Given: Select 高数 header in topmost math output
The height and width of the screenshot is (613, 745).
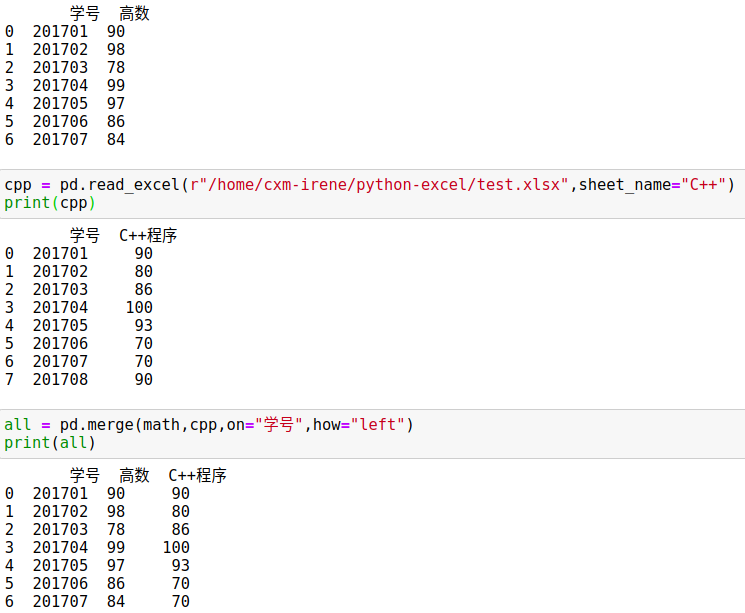Looking at the screenshot, I should [x=134, y=13].
